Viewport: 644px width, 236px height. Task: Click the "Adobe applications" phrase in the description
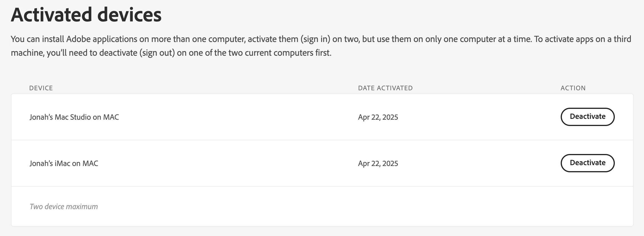coord(102,39)
